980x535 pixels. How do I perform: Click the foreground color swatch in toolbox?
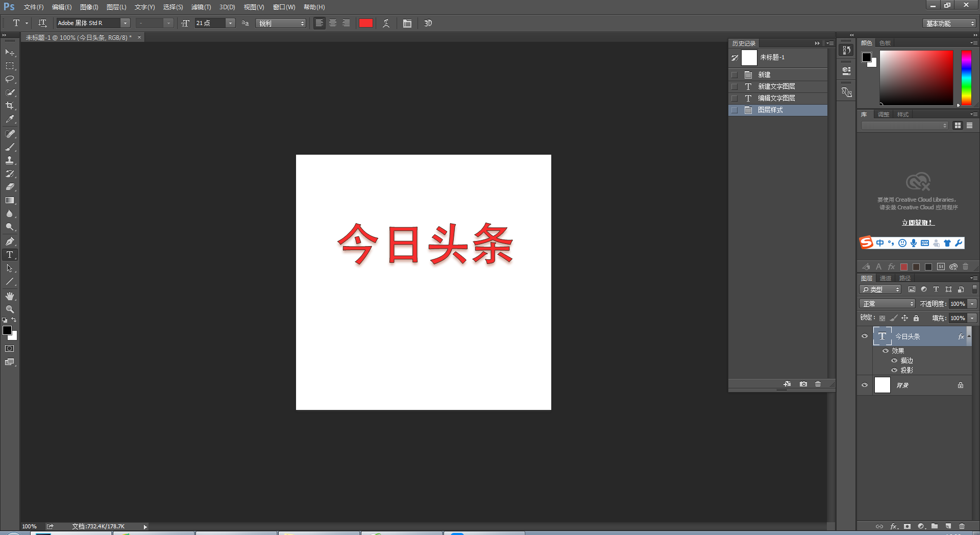(7, 330)
